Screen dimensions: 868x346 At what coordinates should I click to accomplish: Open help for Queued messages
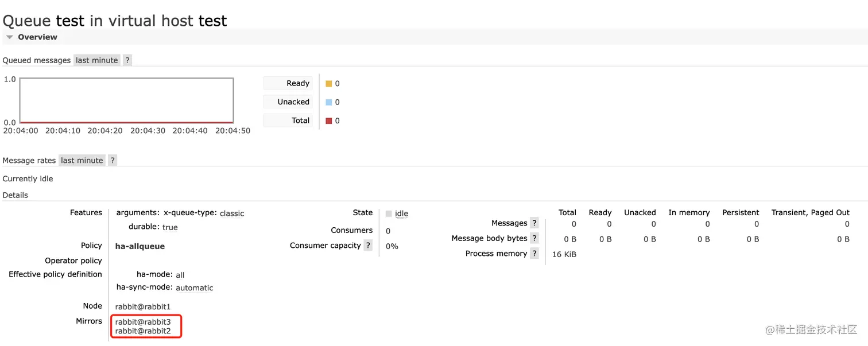click(127, 60)
